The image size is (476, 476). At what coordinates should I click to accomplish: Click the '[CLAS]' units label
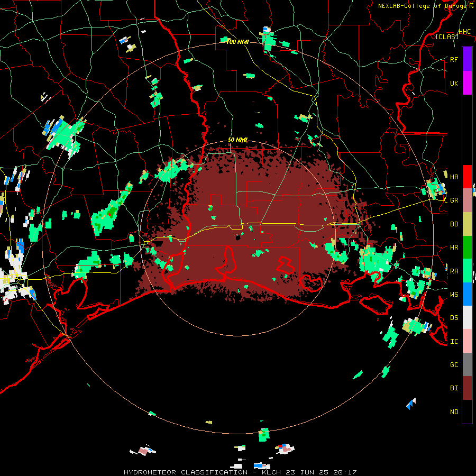tap(447, 36)
